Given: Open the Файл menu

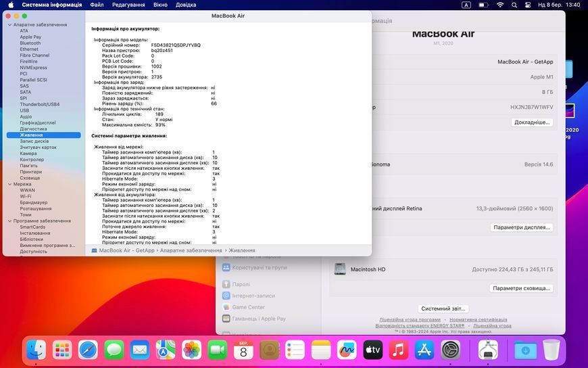Looking at the screenshot, I should point(97,5).
